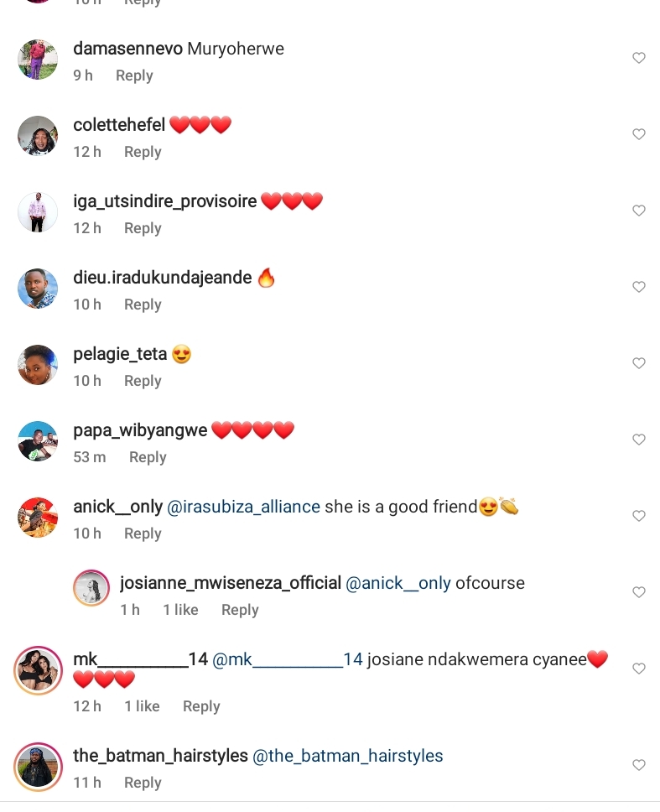Open the @irasubiza_alliance mention
The height and width of the screenshot is (812, 660).
[x=244, y=507]
